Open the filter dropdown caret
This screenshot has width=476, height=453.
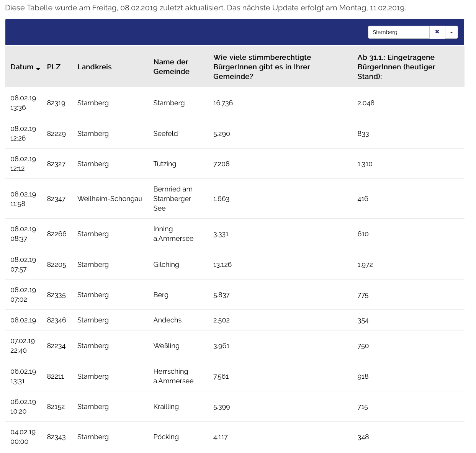451,32
